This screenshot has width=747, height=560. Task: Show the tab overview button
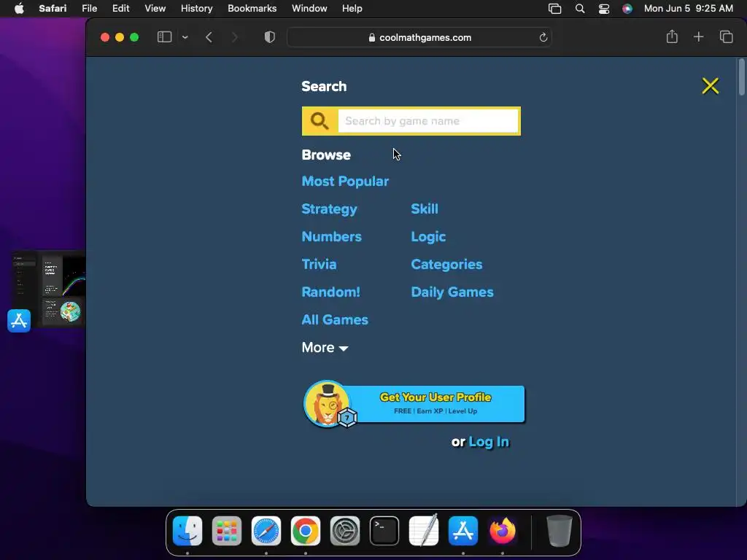tap(726, 36)
